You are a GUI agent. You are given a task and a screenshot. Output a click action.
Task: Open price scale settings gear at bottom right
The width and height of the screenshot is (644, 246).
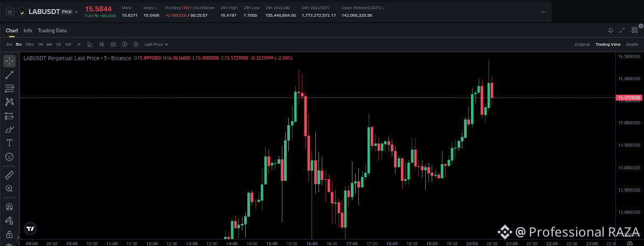629,243
